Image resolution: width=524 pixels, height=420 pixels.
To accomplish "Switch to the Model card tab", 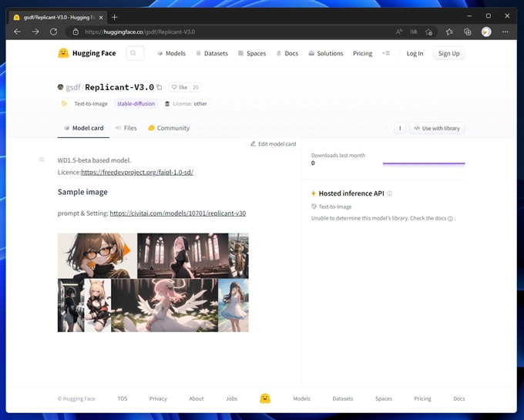I will click(x=83, y=128).
